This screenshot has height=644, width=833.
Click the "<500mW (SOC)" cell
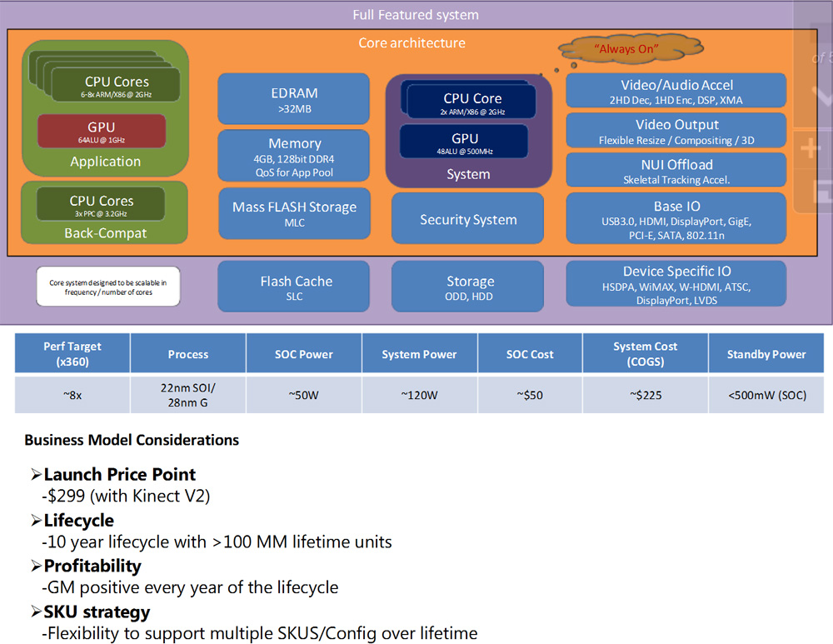pos(766,395)
